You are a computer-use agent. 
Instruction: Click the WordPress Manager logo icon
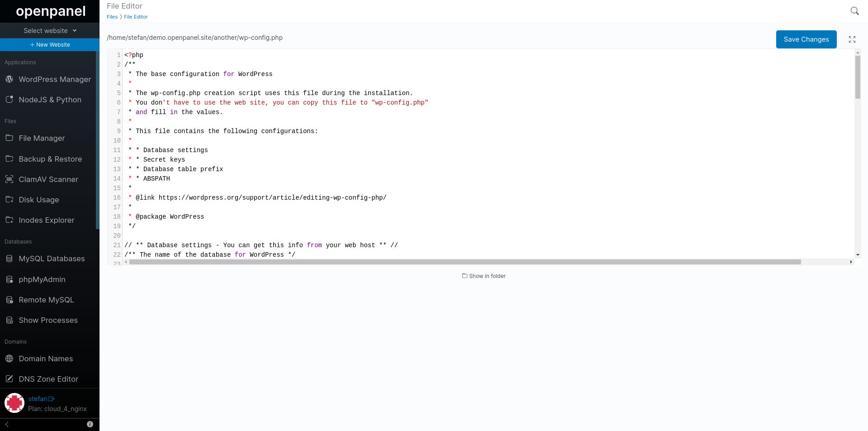click(9, 79)
